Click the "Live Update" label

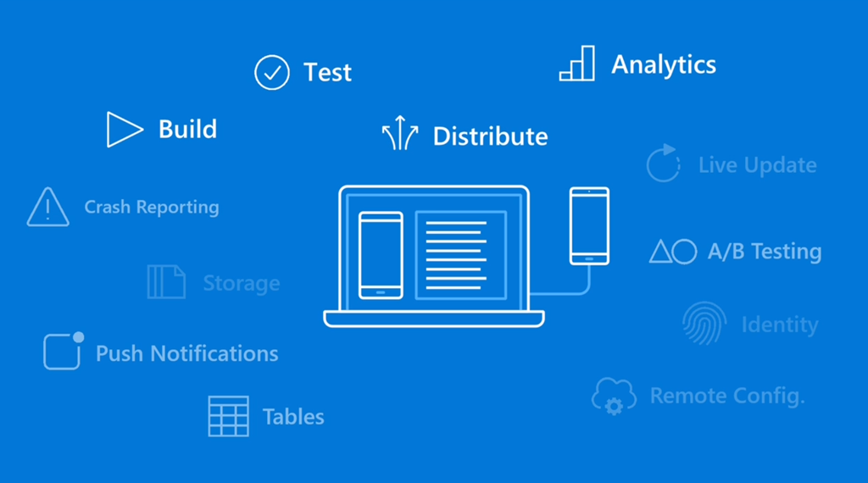pos(757,165)
